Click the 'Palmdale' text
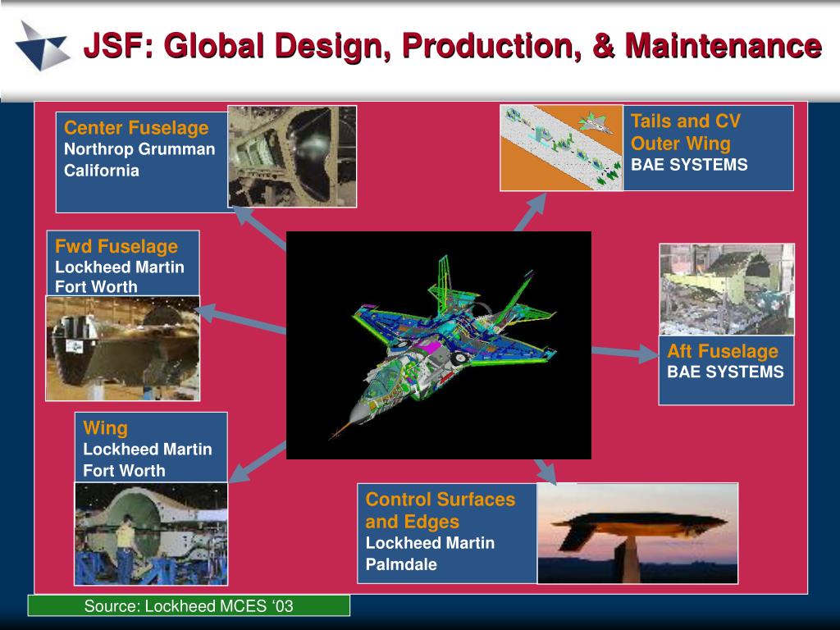Screen dimensions: 840x630 (401, 564)
